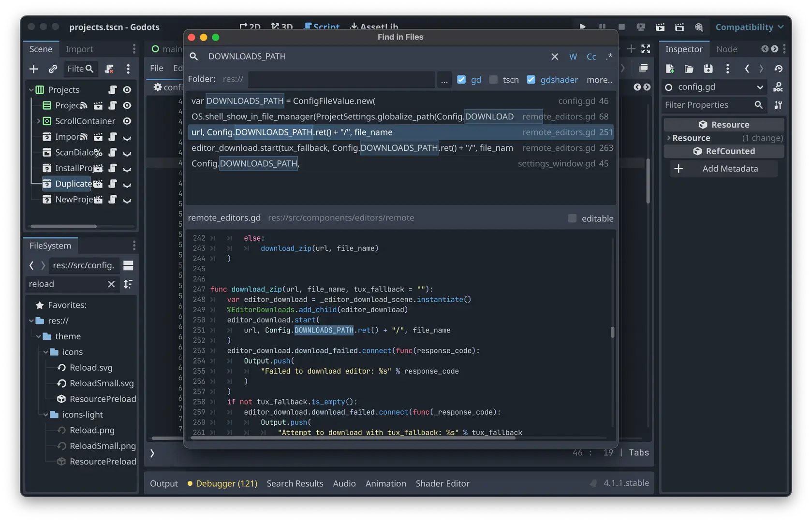Image resolution: width=812 pixels, height=522 pixels.
Task: Open the config.gd object dropdown
Action: (x=714, y=87)
